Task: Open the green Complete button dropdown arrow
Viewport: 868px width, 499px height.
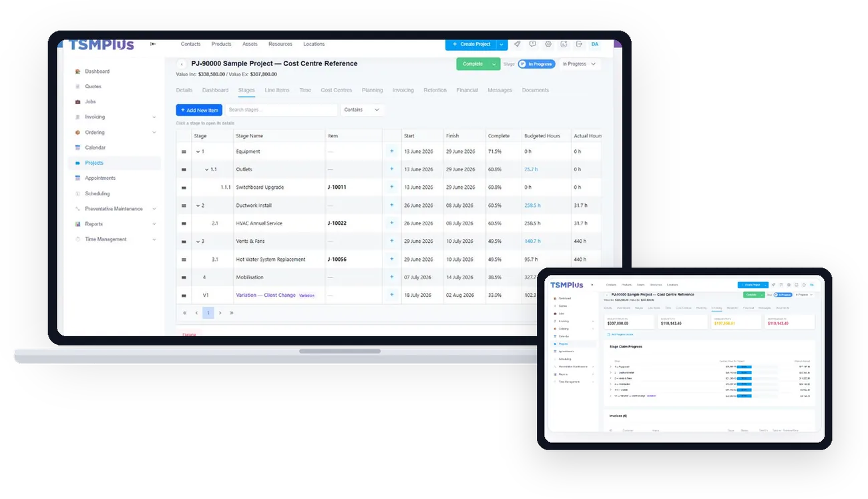Action: click(x=494, y=64)
